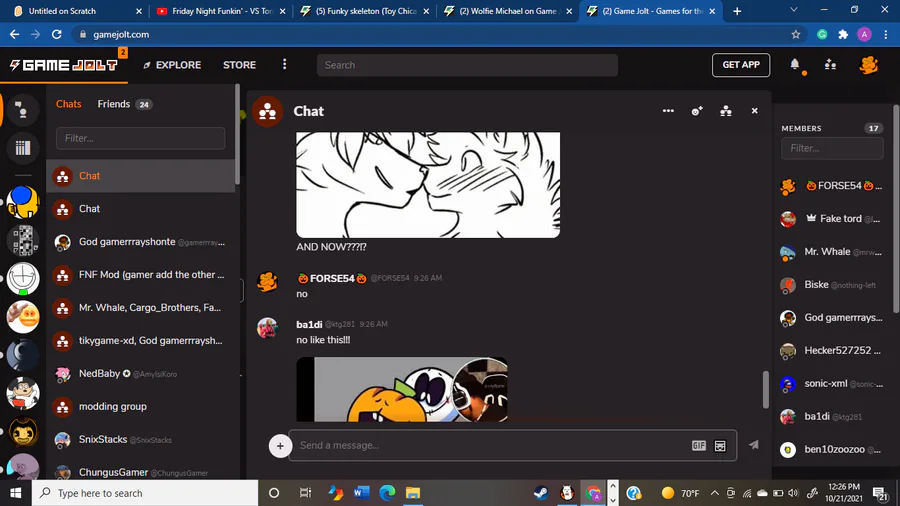Focus the Game Jolt search field

tap(467, 65)
